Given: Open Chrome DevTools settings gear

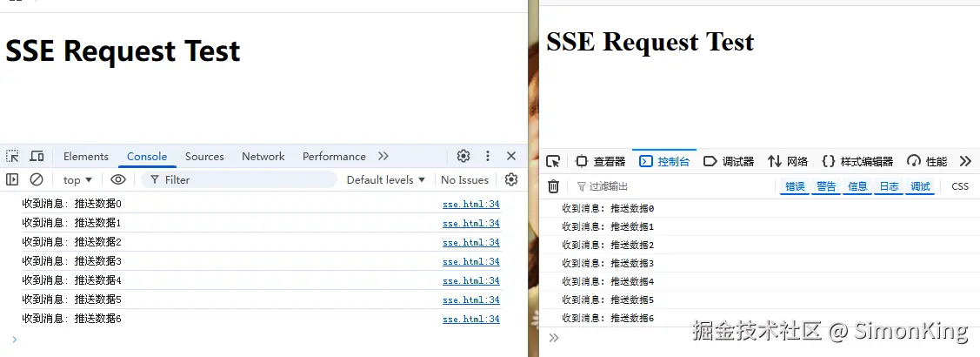Looking at the screenshot, I should coord(463,156).
